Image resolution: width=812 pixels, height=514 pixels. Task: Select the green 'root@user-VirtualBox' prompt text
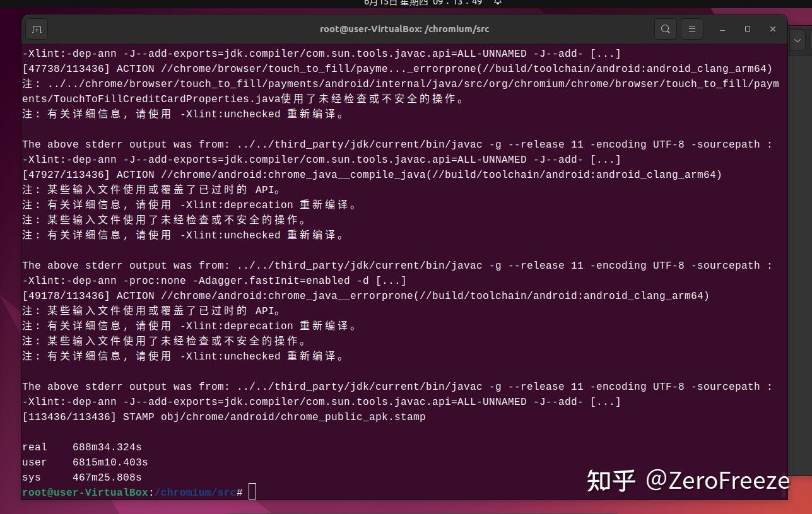(84, 493)
